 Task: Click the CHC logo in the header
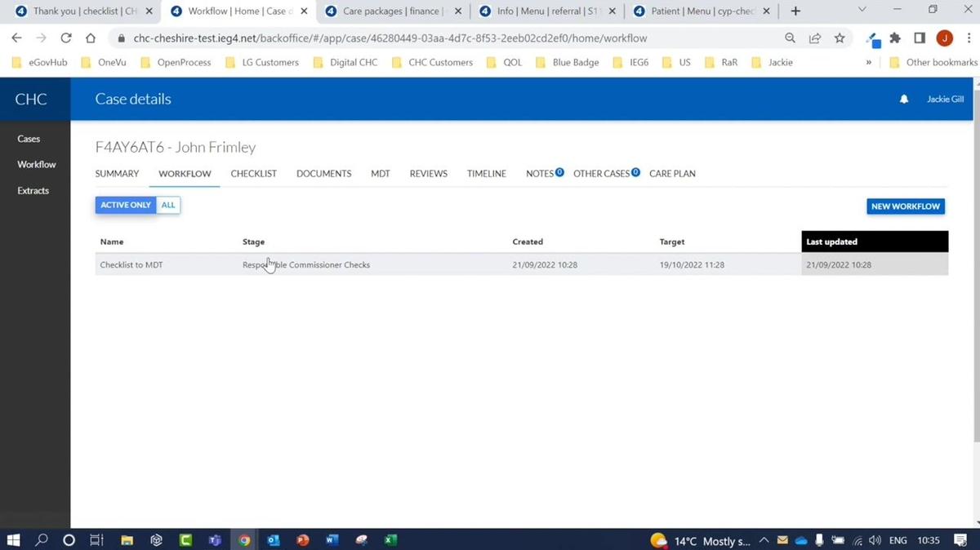[31, 99]
